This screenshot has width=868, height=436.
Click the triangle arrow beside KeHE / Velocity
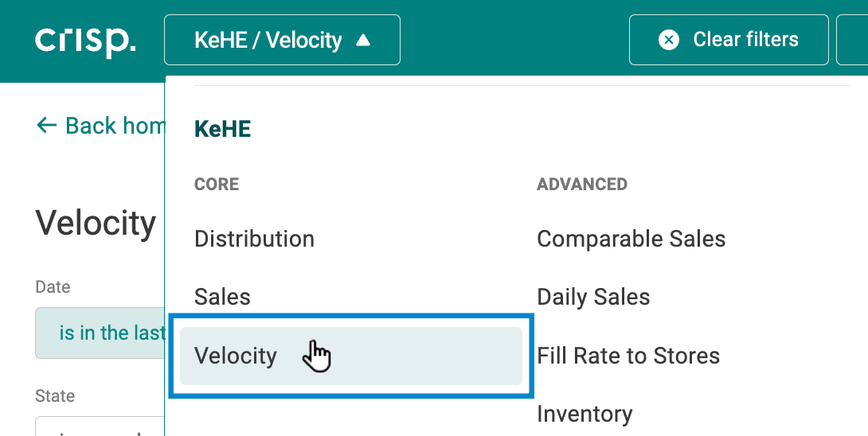[363, 40]
